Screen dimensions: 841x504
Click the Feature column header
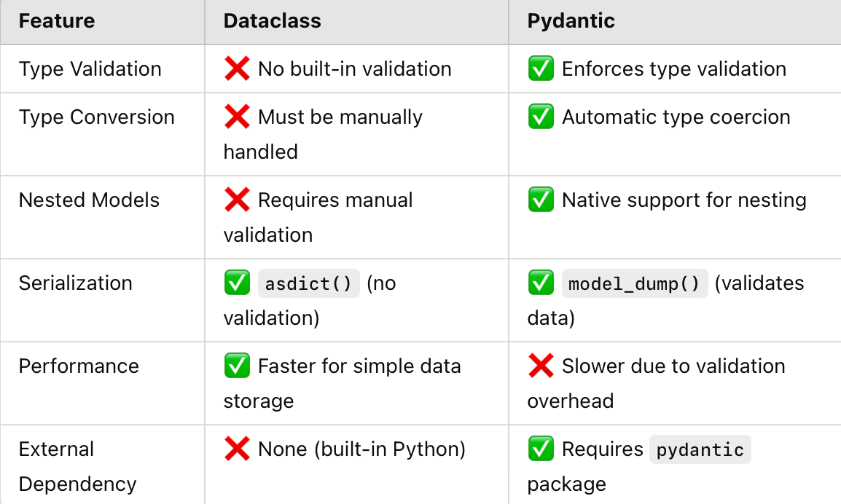57,21
